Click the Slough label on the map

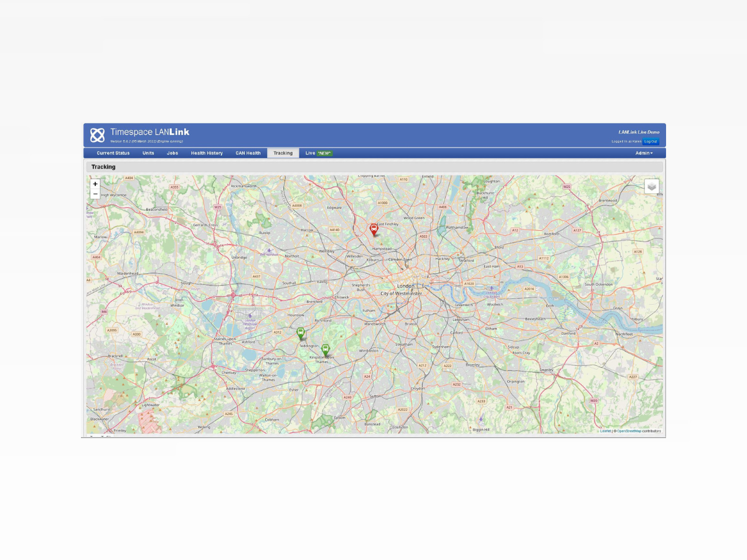click(x=186, y=282)
